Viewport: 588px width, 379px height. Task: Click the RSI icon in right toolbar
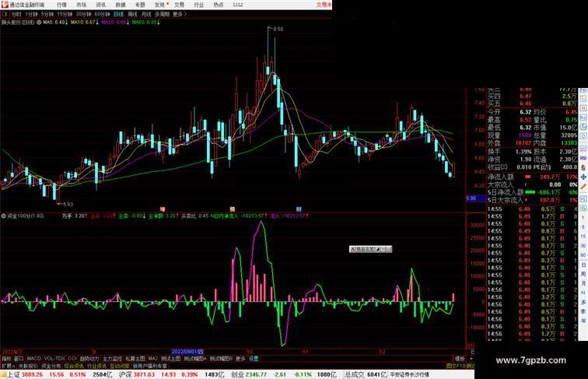583,158
